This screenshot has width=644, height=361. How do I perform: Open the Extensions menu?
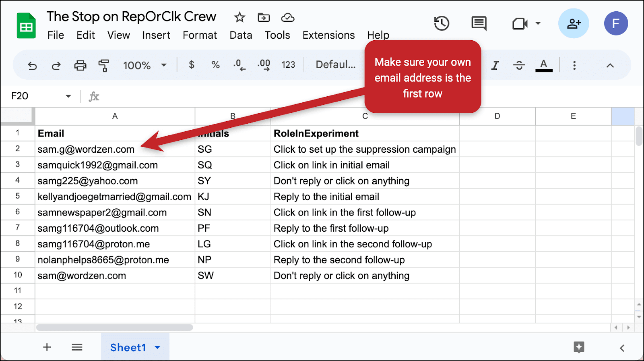click(329, 35)
